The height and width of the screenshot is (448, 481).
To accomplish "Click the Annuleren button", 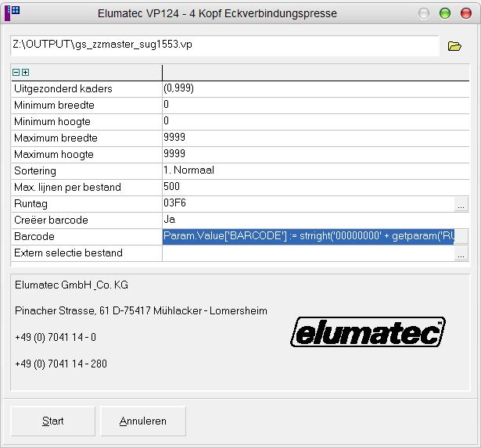I will point(143,421).
